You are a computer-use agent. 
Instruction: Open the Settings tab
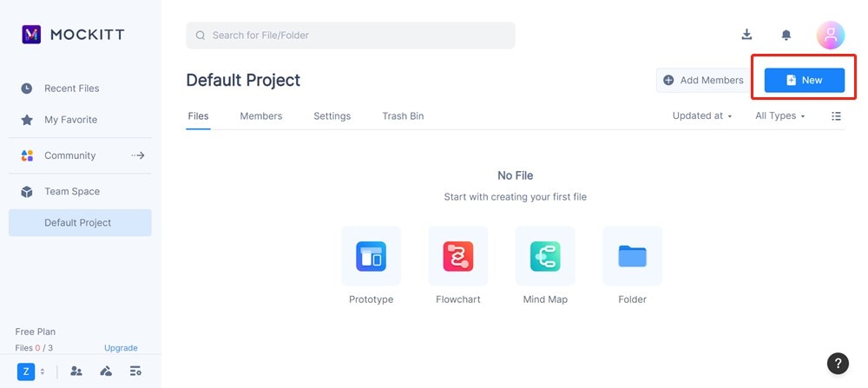tap(332, 116)
